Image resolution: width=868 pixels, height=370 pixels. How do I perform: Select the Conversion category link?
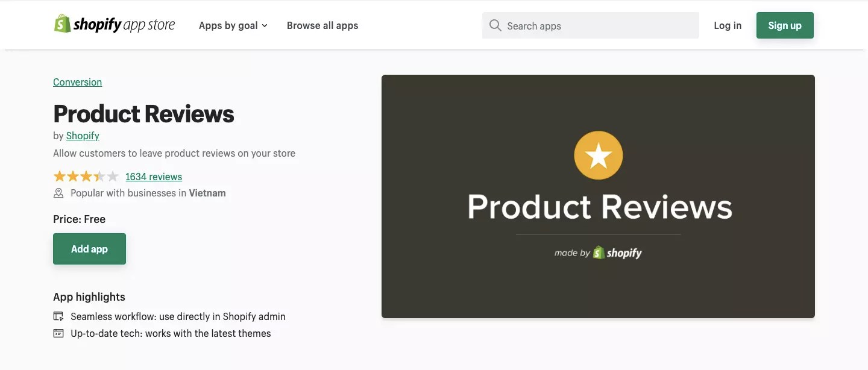[x=77, y=82]
